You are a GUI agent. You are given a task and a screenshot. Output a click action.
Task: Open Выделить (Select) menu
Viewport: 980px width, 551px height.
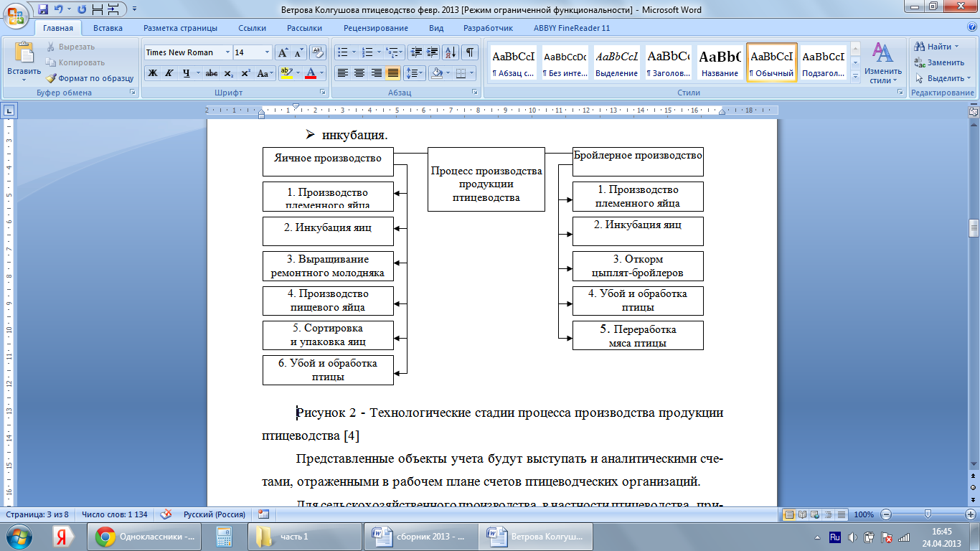coord(941,78)
